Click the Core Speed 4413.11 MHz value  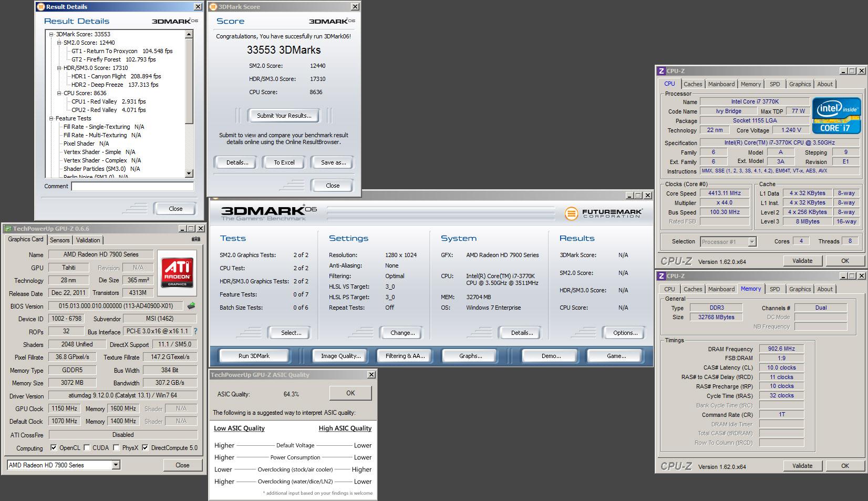click(x=724, y=193)
